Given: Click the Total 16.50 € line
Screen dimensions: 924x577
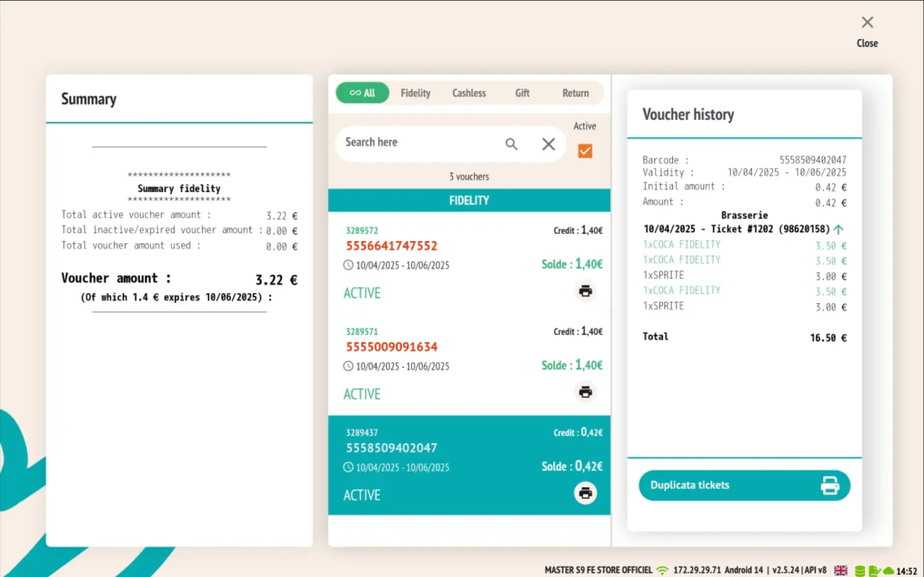Looking at the screenshot, I should pyautogui.click(x=745, y=337).
